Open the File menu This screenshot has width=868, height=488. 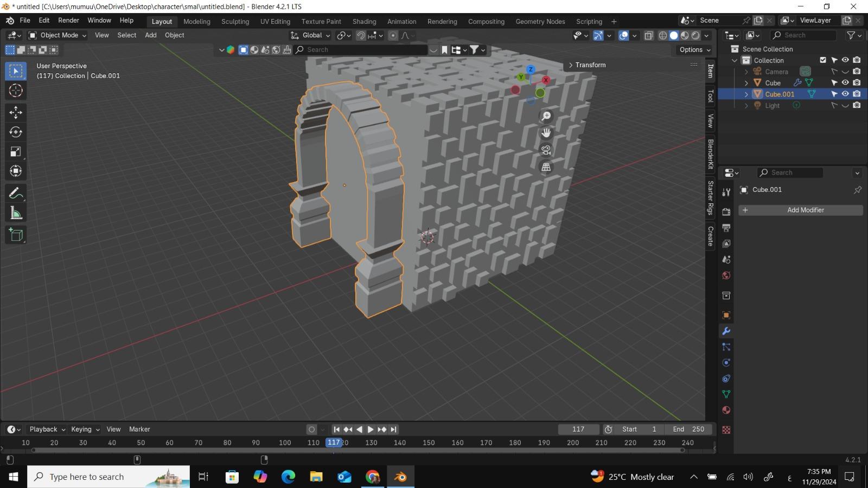pos(25,21)
